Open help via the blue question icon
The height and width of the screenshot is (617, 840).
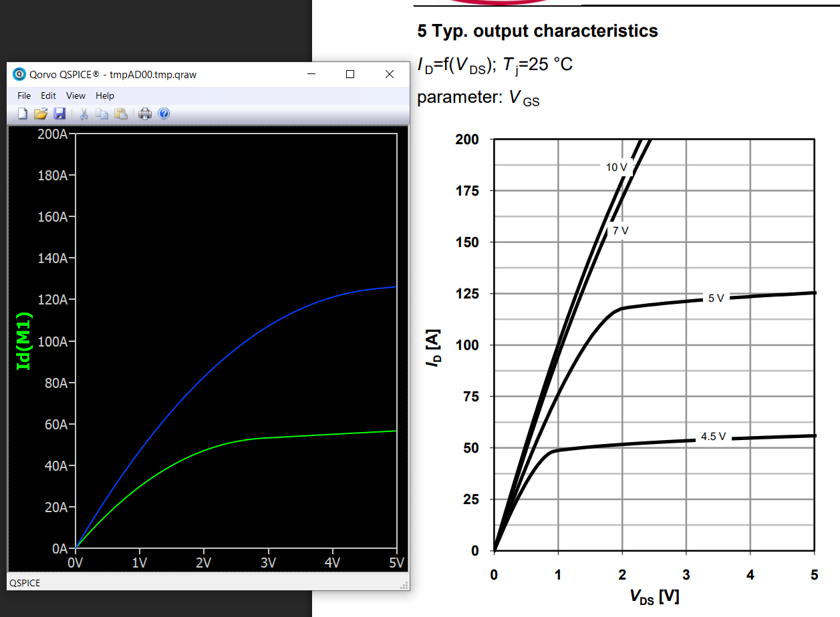(x=163, y=114)
